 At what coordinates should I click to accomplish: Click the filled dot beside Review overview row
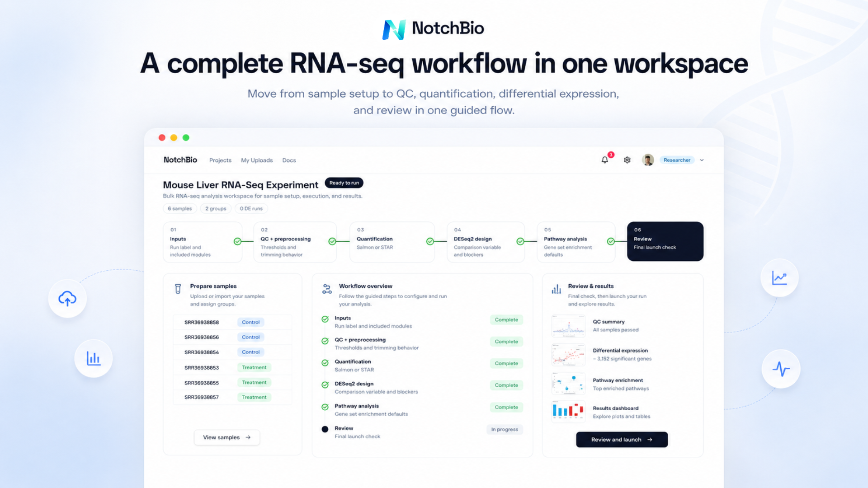coord(325,429)
